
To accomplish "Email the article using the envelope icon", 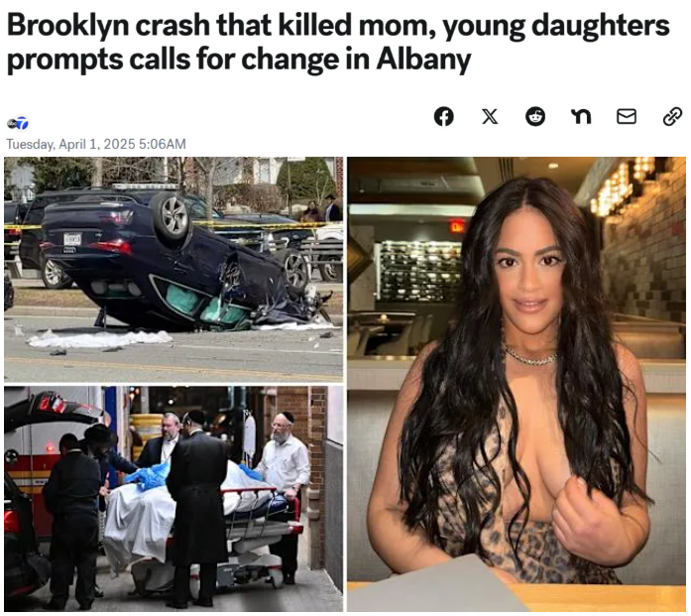I will coord(627,117).
